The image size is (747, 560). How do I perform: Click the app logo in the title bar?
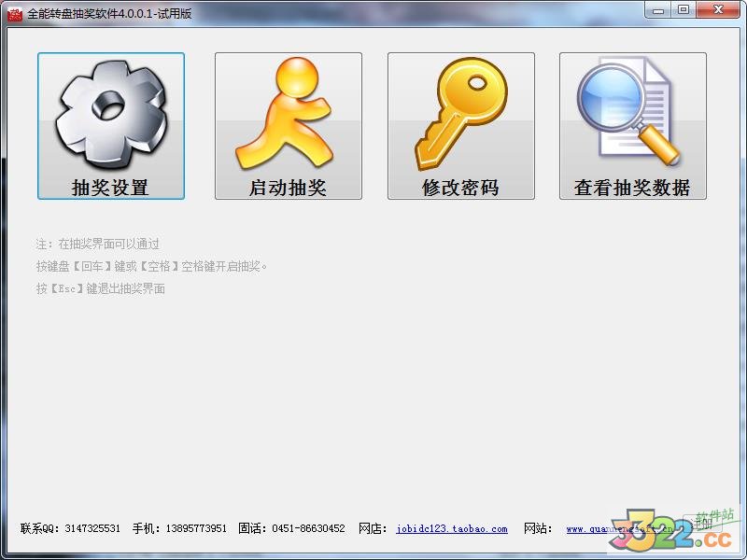[x=13, y=9]
